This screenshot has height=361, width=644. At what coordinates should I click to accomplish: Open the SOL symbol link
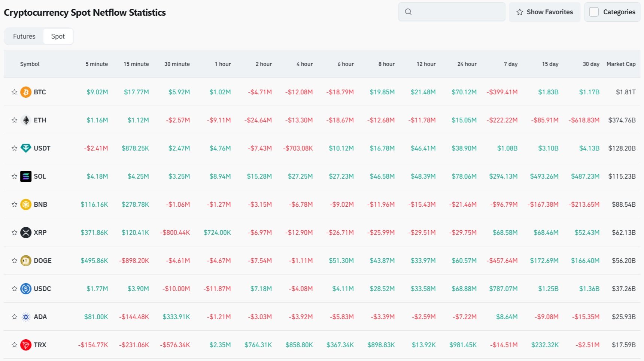pyautogui.click(x=40, y=176)
